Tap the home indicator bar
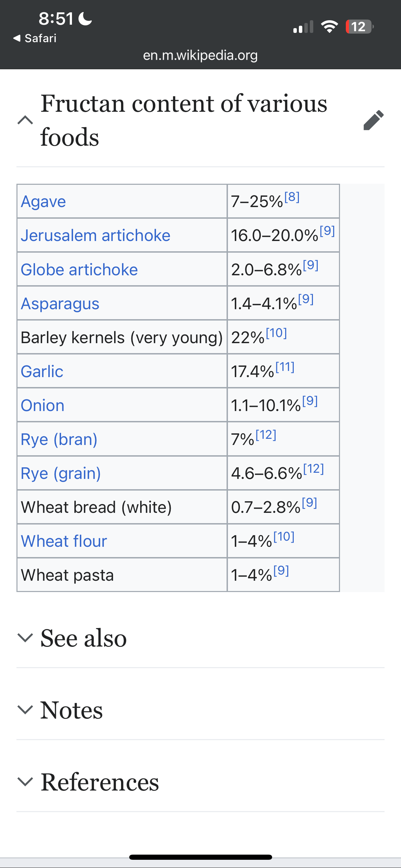 tap(200, 857)
